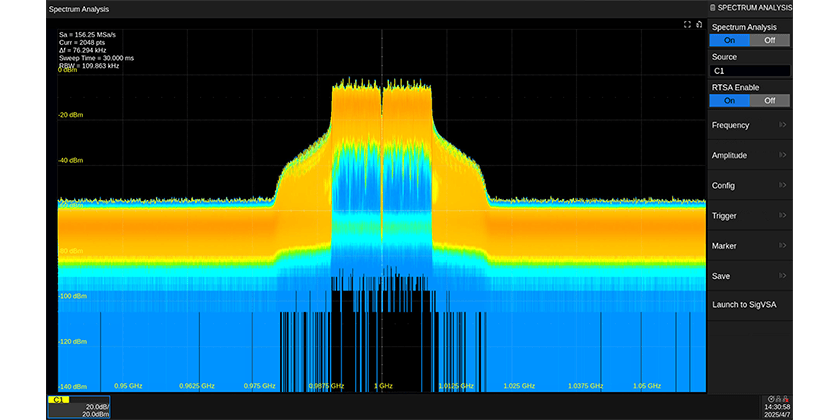This screenshot has width=840, height=420.
Task: Open the Trigger menu item
Action: (x=750, y=215)
